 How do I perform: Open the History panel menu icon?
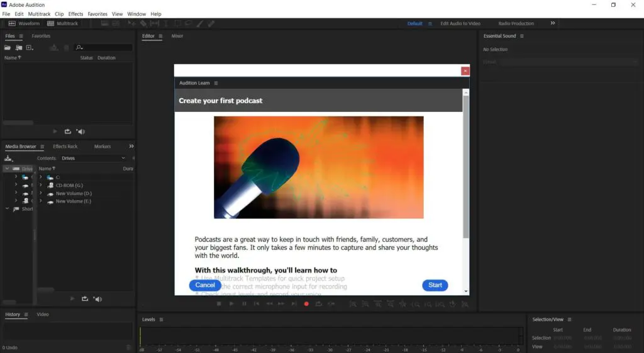[x=26, y=315]
